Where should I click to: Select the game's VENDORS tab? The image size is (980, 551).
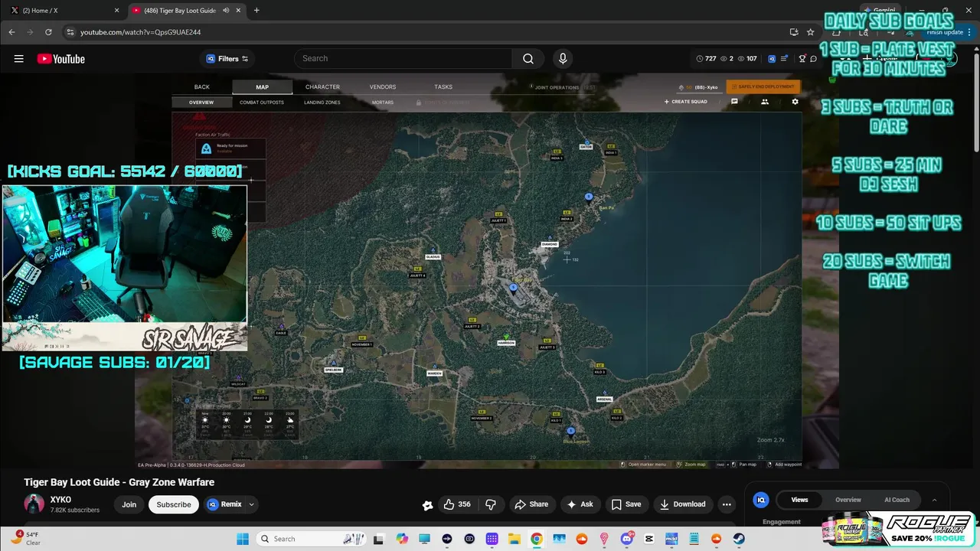[383, 87]
